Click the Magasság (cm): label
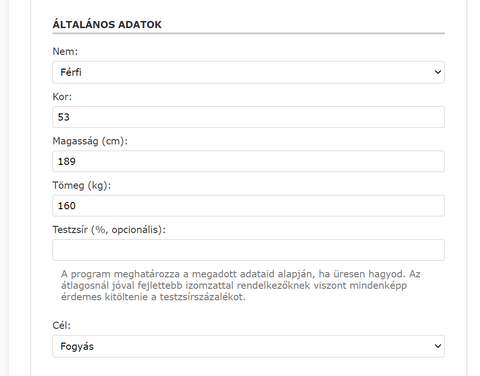 [90, 141]
